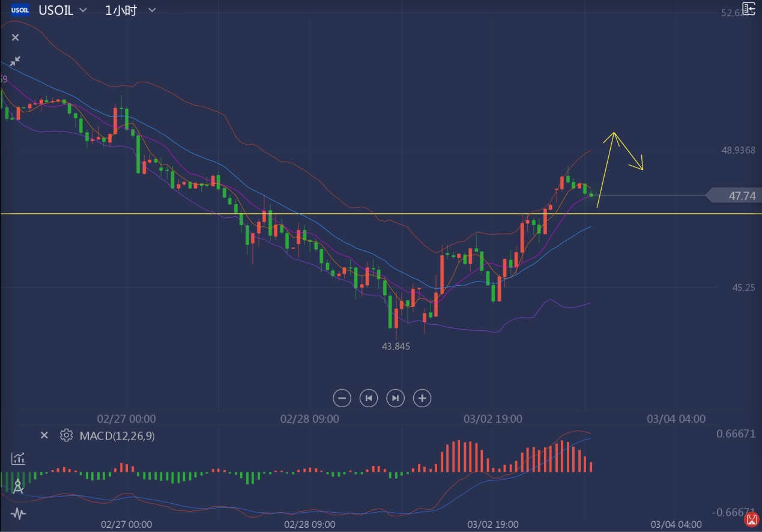Zoom in with the plus button
The width and height of the screenshot is (762, 532).
(x=422, y=397)
